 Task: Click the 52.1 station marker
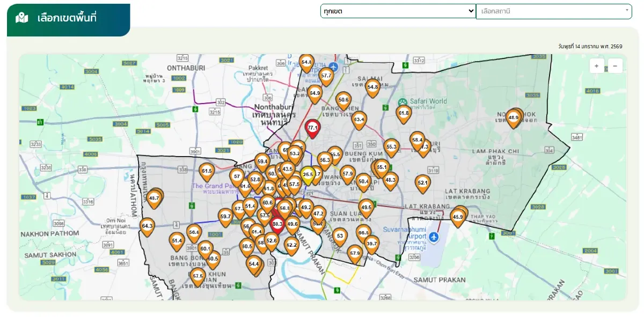click(422, 183)
